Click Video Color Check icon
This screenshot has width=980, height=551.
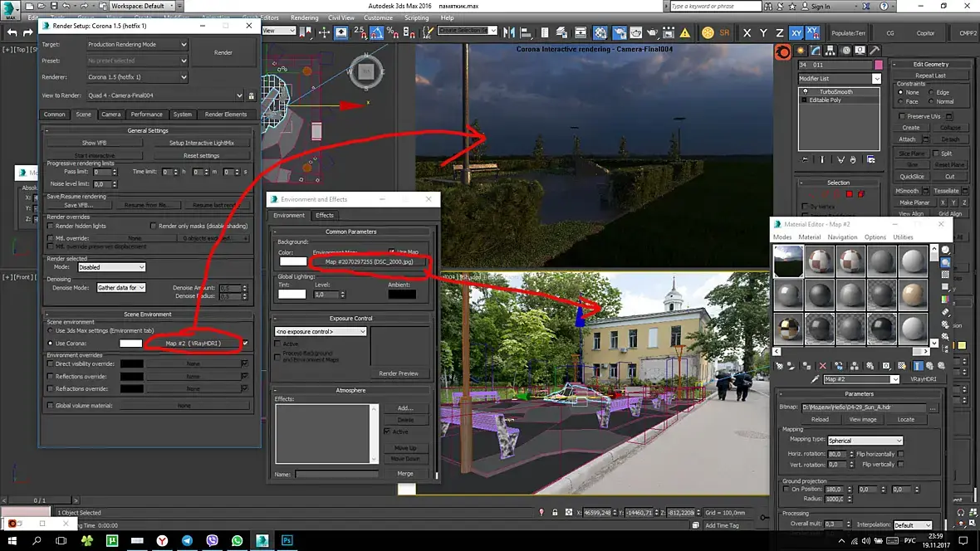coord(945,300)
